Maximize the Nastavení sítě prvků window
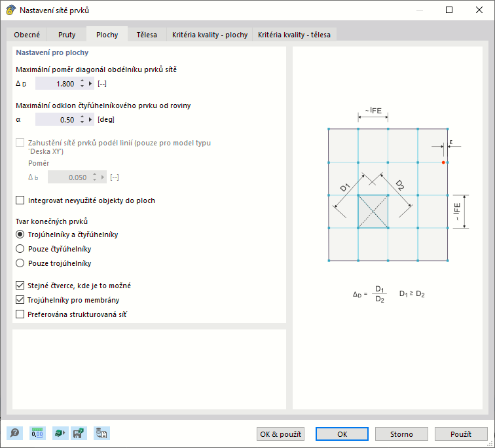This screenshot has width=495, height=448. [449, 10]
